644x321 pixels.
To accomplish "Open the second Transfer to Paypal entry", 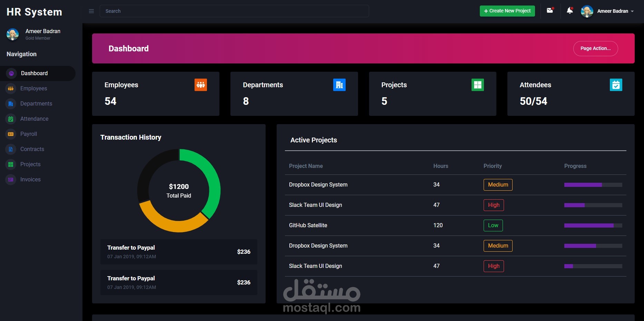I will coord(179,283).
